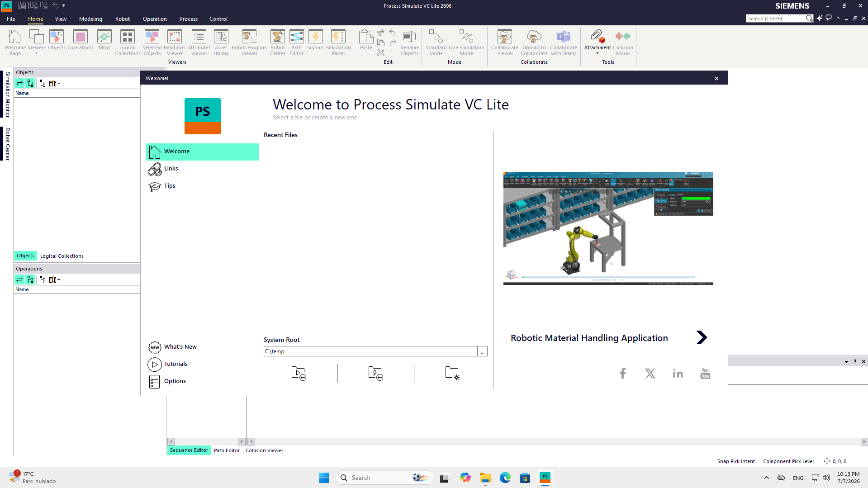Click the Welcome Page ribbon icon
The height and width of the screenshot is (488, 868).
pos(15,43)
